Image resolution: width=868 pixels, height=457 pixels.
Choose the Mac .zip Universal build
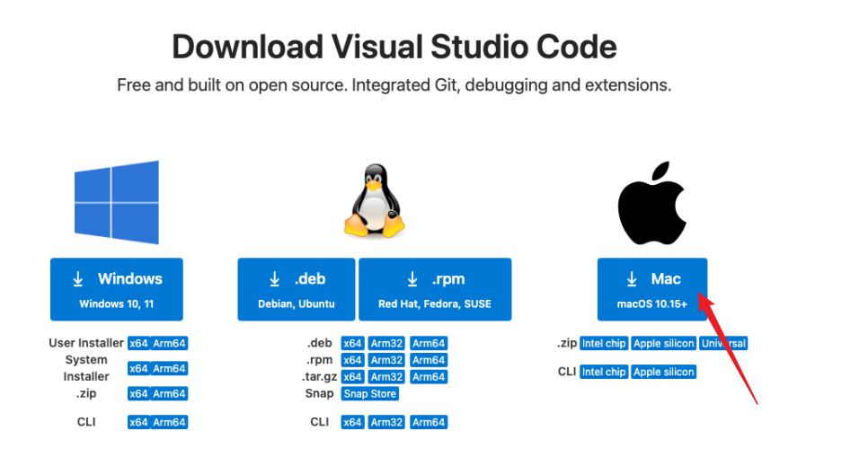(x=723, y=344)
